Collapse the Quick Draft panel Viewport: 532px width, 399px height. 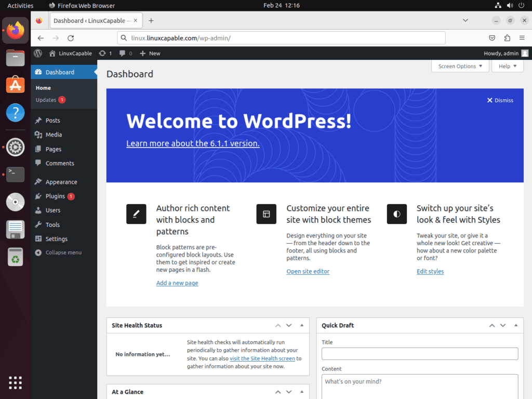point(516,325)
